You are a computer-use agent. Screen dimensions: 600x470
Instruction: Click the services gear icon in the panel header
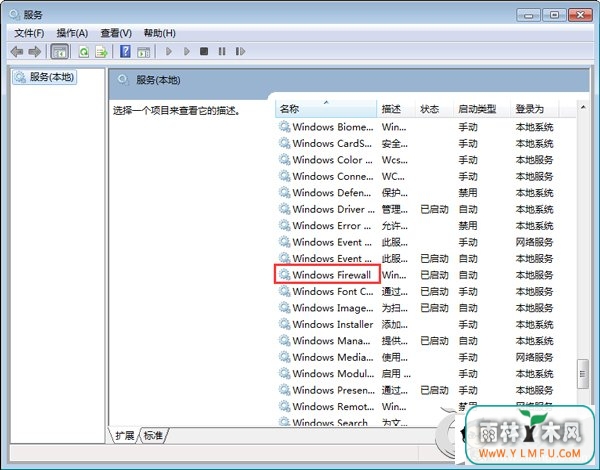click(x=122, y=80)
